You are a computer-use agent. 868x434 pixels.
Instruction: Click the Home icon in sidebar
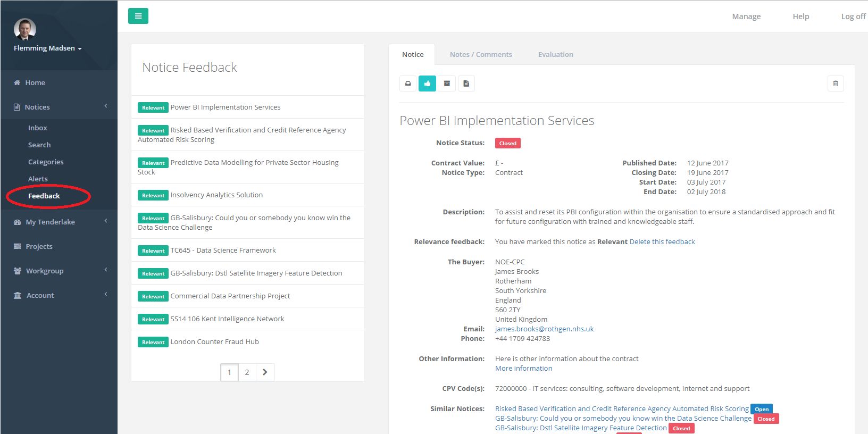[x=17, y=82]
